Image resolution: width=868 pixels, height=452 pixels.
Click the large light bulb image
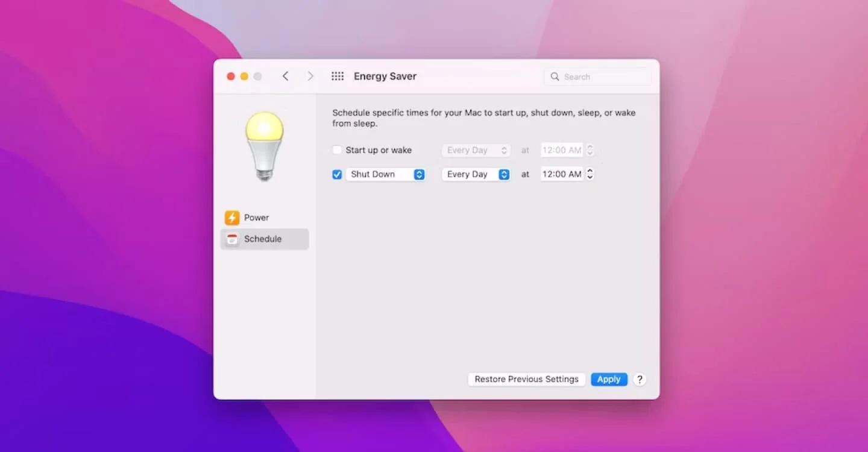[x=264, y=146]
